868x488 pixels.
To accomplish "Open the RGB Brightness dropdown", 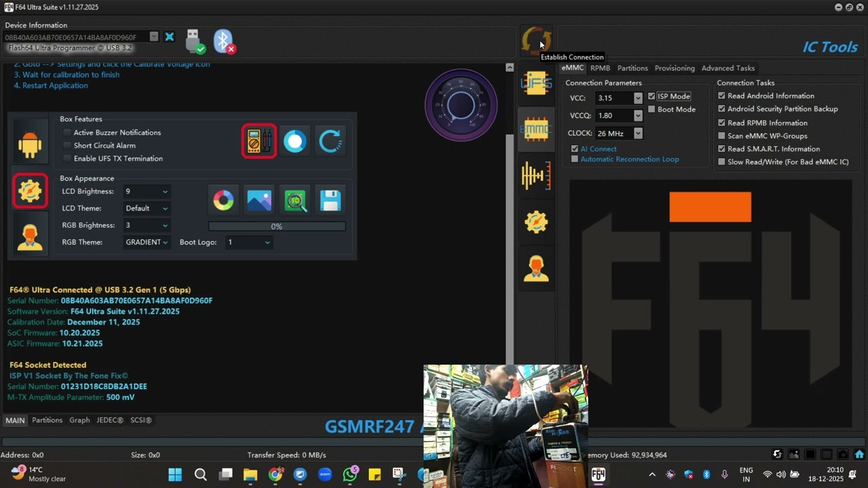I will click(x=146, y=226).
